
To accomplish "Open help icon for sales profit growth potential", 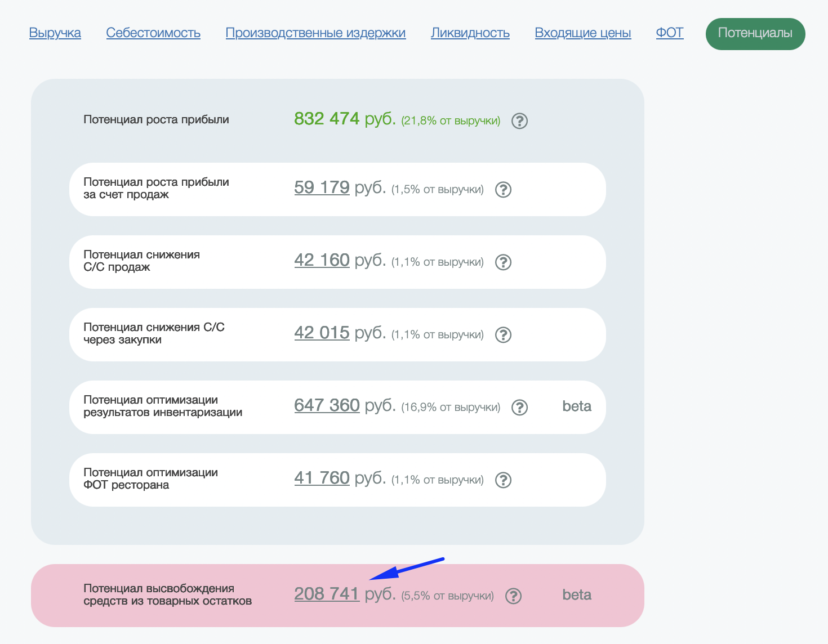I will coord(503,190).
